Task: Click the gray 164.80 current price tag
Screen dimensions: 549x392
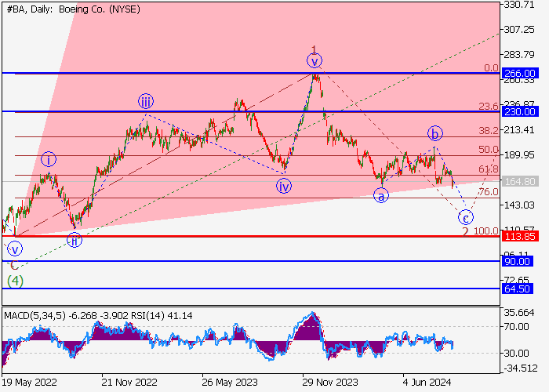Action: click(519, 181)
